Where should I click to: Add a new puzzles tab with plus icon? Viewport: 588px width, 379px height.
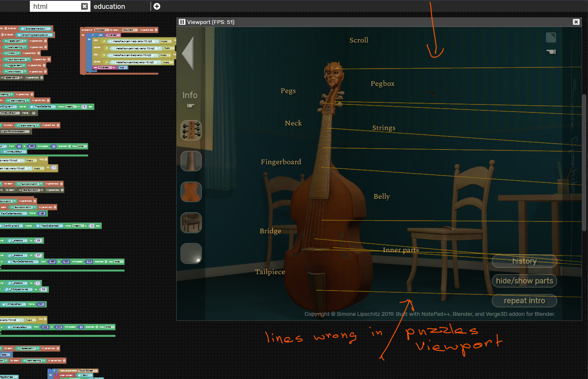tap(157, 6)
